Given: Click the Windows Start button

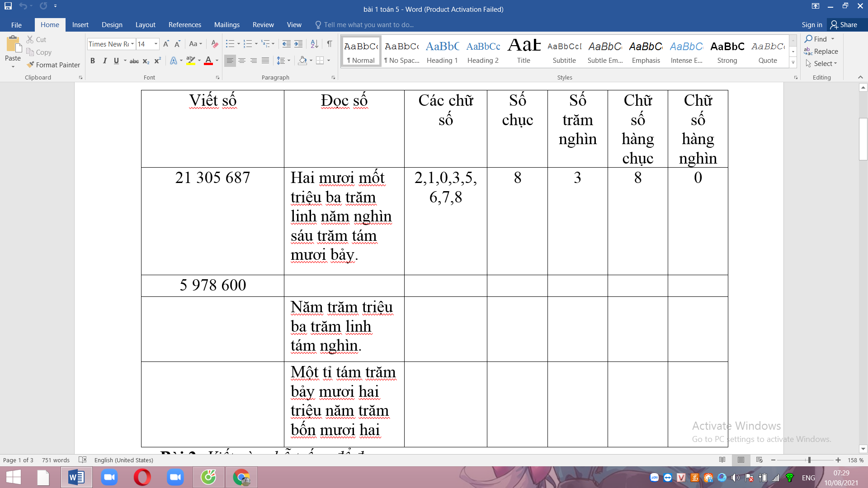Looking at the screenshot, I should point(14,477).
